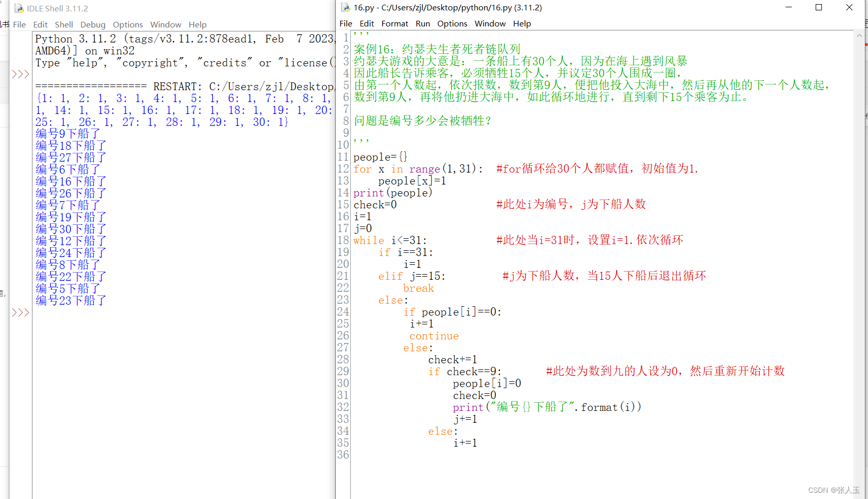The width and height of the screenshot is (868, 499).
Task: Open the File menu in 16.py editor
Action: coord(346,23)
